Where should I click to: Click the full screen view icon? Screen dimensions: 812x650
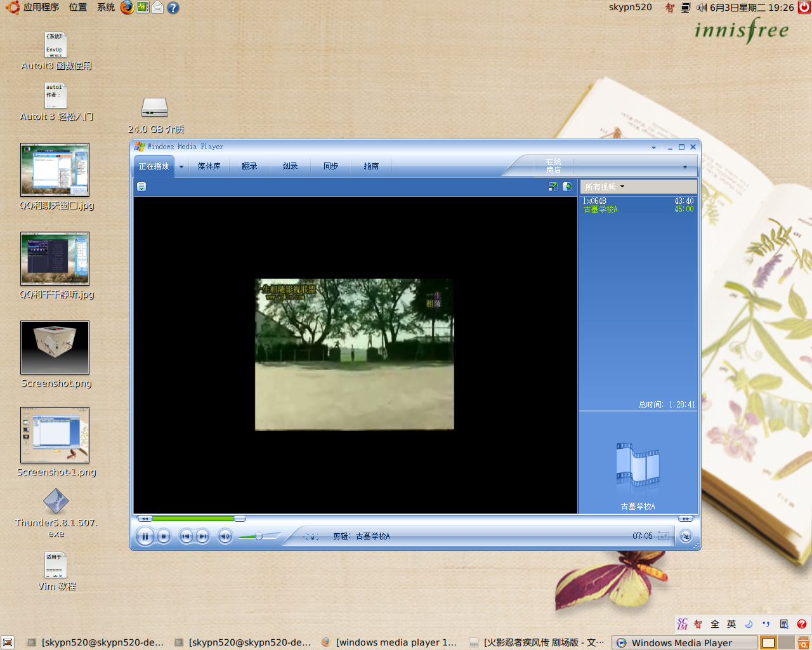(553, 187)
